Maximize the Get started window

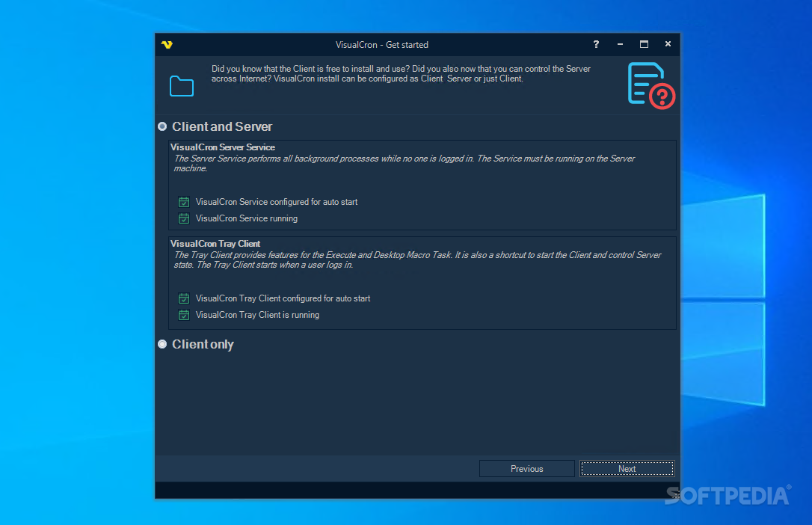644,45
